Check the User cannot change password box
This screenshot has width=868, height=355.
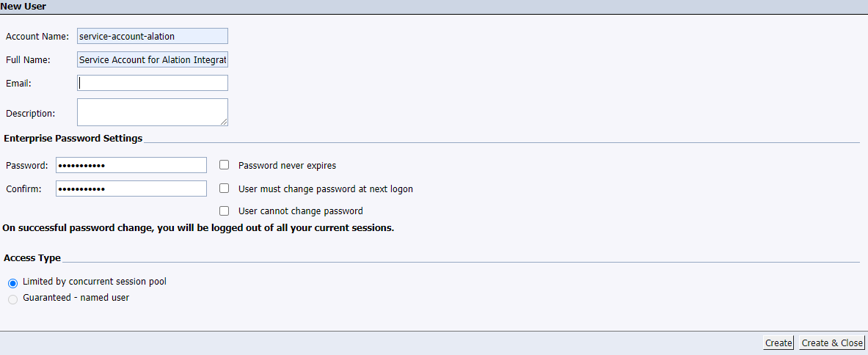click(225, 211)
